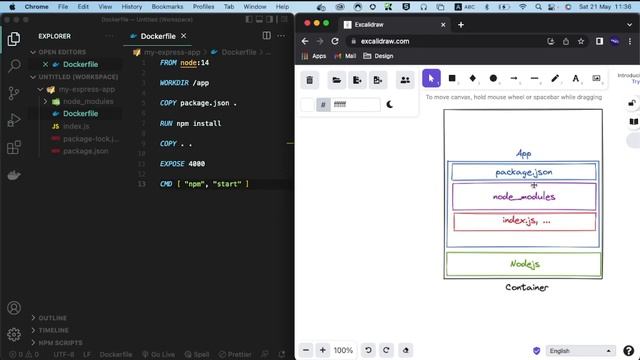Viewport: 640px width, 360px height.
Task: Open the English language dropdown
Action: (580, 351)
